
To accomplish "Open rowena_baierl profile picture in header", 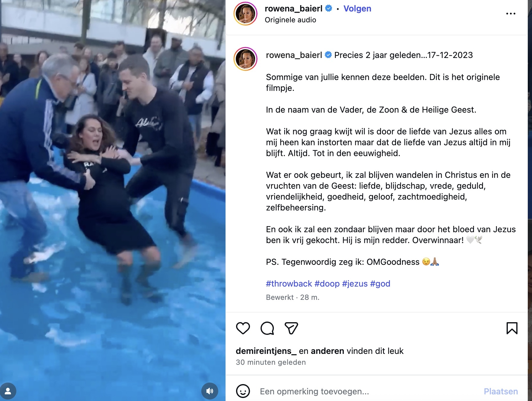I will pos(245,14).
